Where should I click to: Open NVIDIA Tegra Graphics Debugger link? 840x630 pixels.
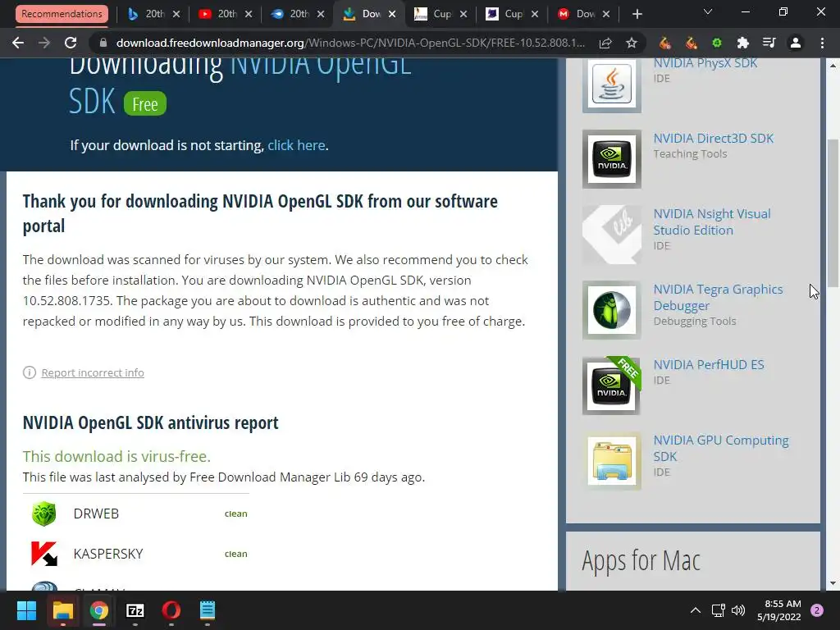coord(718,297)
